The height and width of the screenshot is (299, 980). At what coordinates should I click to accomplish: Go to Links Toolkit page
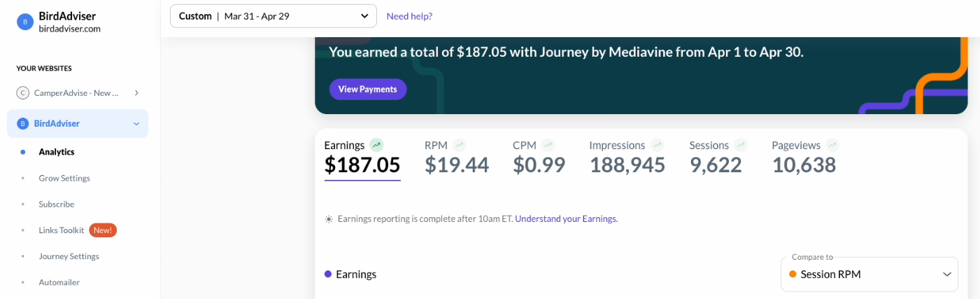62,230
